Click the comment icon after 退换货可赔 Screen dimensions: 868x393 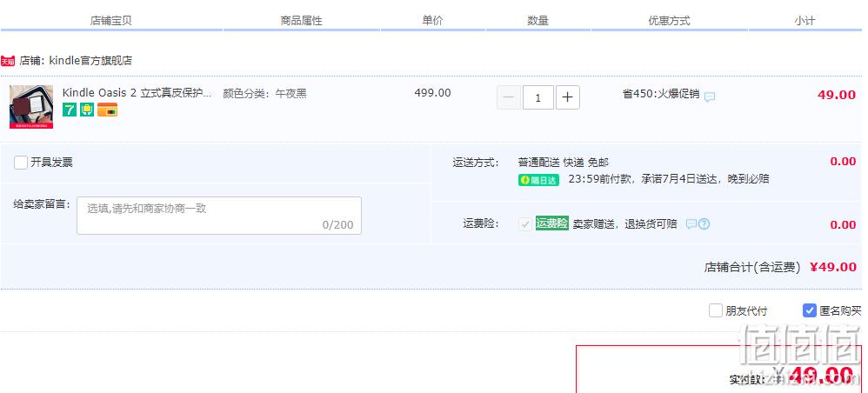point(691,224)
